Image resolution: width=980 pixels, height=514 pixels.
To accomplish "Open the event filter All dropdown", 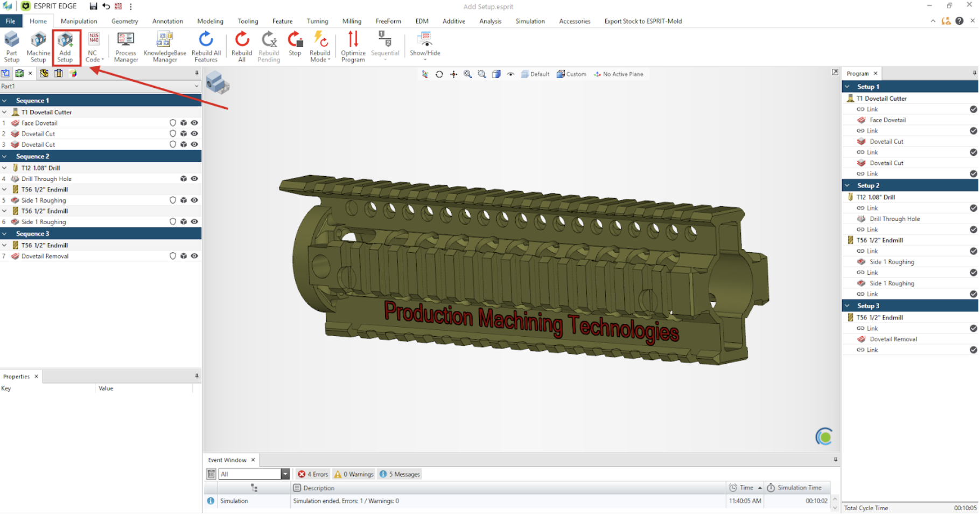I will [x=285, y=474].
